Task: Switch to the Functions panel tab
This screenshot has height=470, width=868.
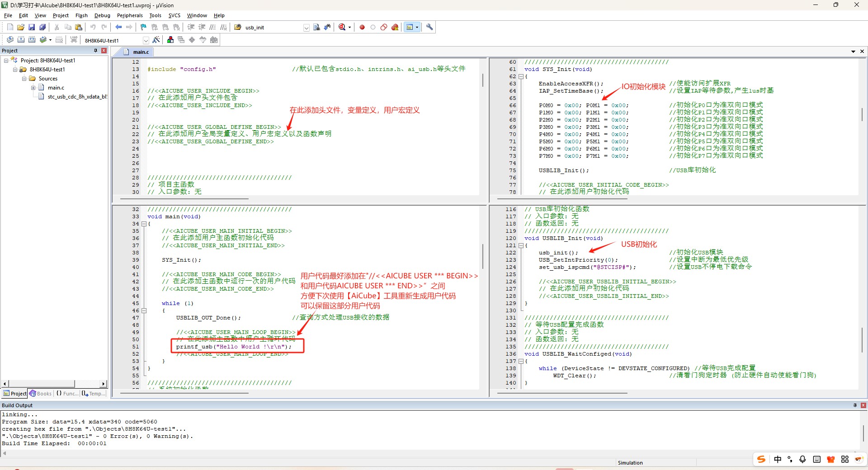Action: (67, 394)
